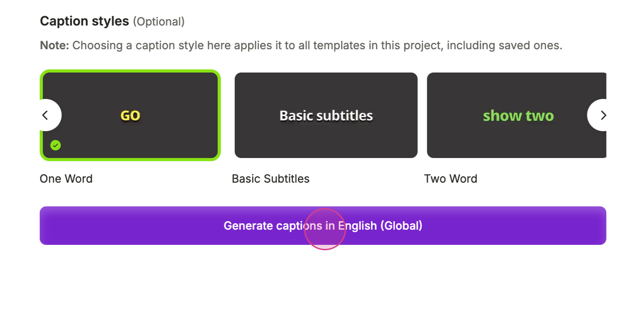Click the right carousel arrow
The width and height of the screenshot is (644, 325).
click(602, 115)
